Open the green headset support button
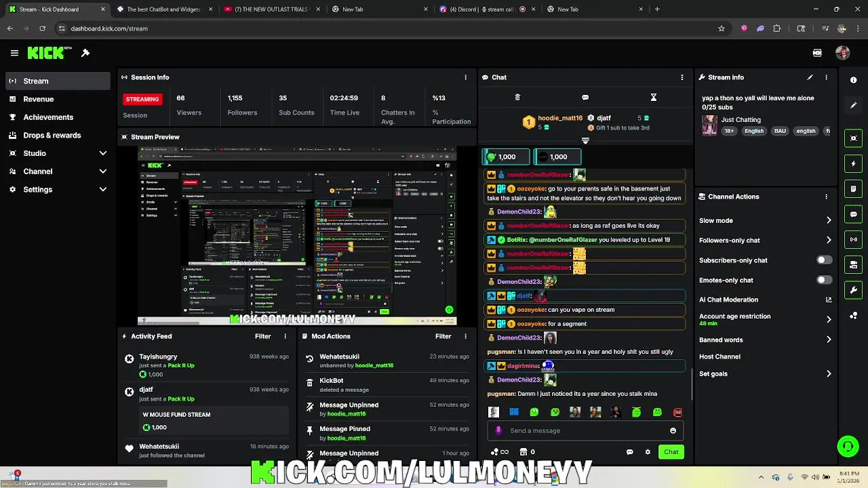The height and width of the screenshot is (488, 868). point(848,446)
